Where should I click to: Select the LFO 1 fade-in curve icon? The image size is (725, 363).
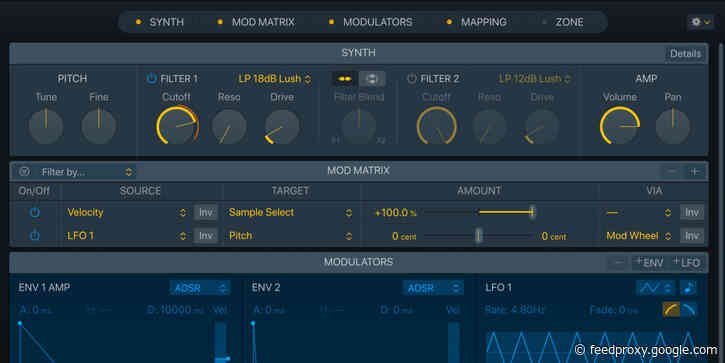tap(671, 310)
